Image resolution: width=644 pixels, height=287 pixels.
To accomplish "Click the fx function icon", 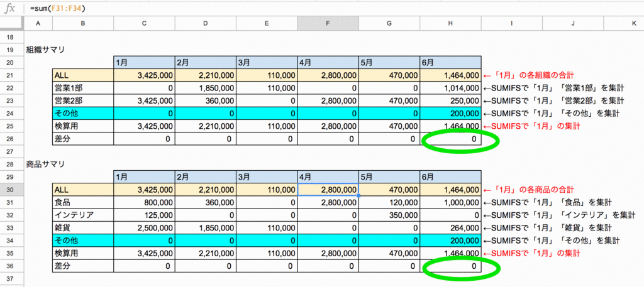I will coord(9,8).
